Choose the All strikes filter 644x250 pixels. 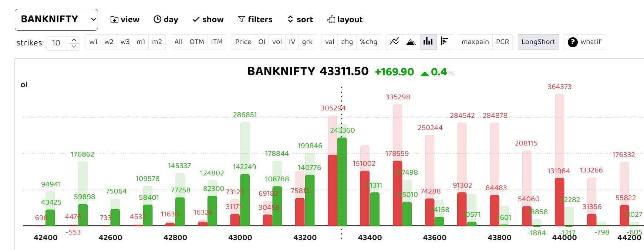[179, 42]
